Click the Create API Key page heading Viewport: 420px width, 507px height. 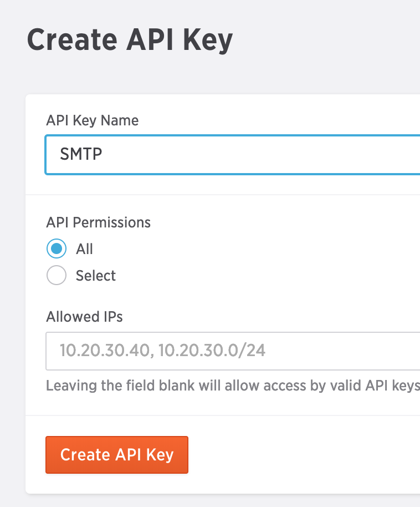(x=130, y=40)
